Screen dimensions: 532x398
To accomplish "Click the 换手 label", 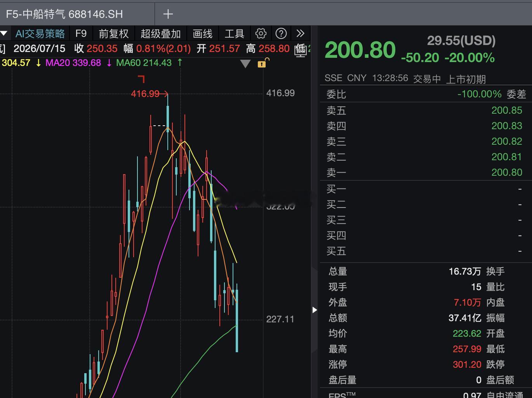I will (x=495, y=272).
